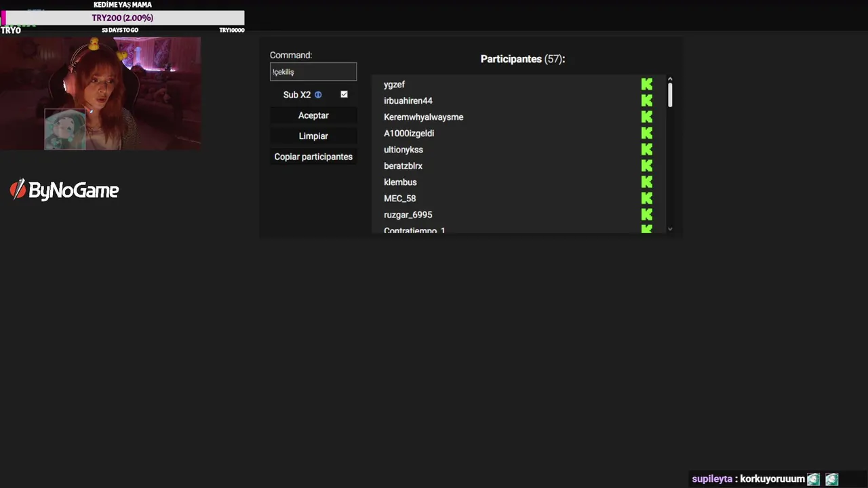Click the Limpiar button
This screenshot has width=868, height=488.
tap(313, 136)
